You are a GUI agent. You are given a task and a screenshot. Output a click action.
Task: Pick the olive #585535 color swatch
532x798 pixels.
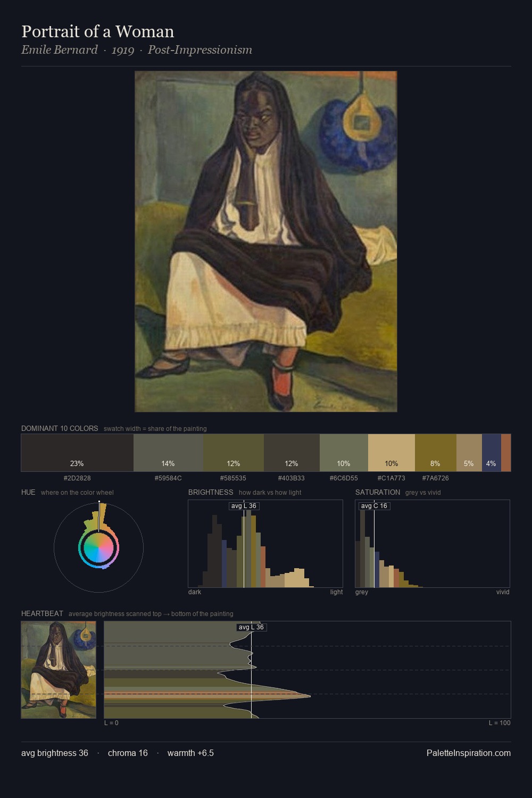coord(234,453)
